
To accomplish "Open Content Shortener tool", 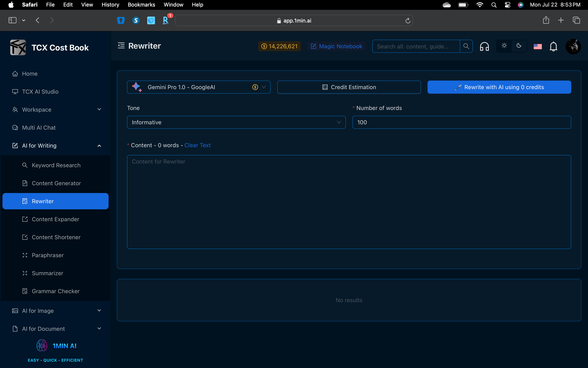I will click(55, 237).
